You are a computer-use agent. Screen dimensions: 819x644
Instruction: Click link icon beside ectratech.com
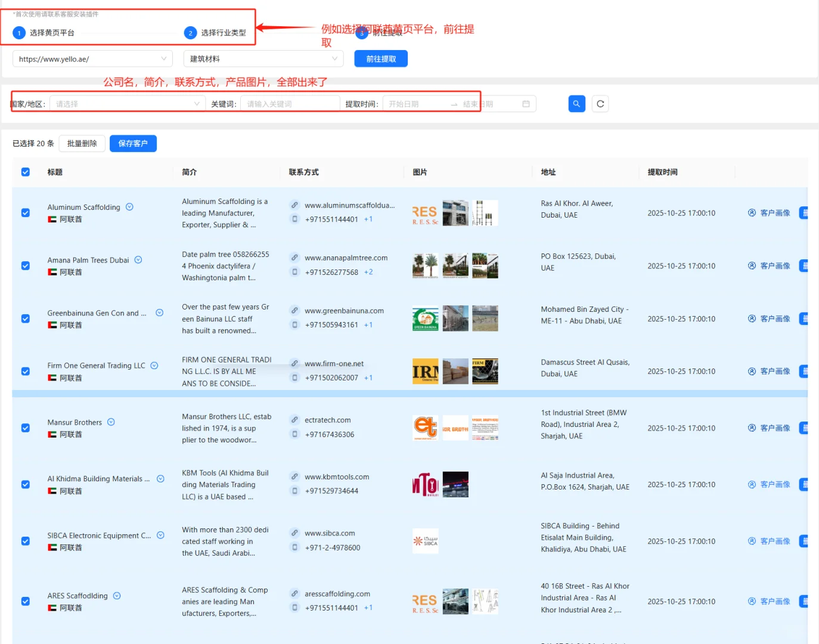[x=294, y=420]
